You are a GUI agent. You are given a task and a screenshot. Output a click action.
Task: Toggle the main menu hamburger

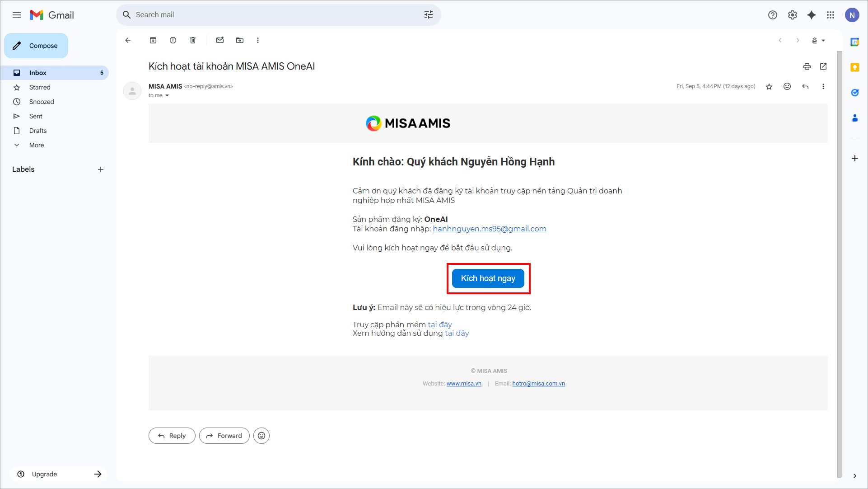coord(17,15)
